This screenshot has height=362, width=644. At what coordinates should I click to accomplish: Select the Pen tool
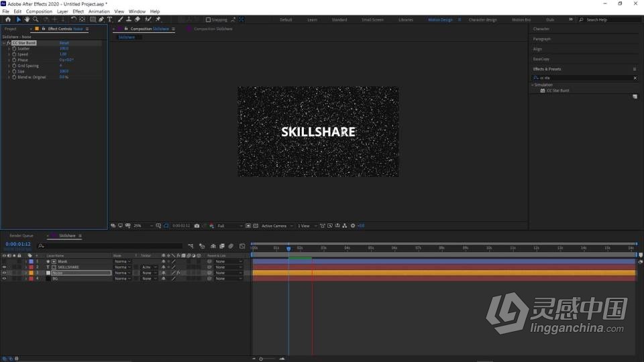pos(101,19)
